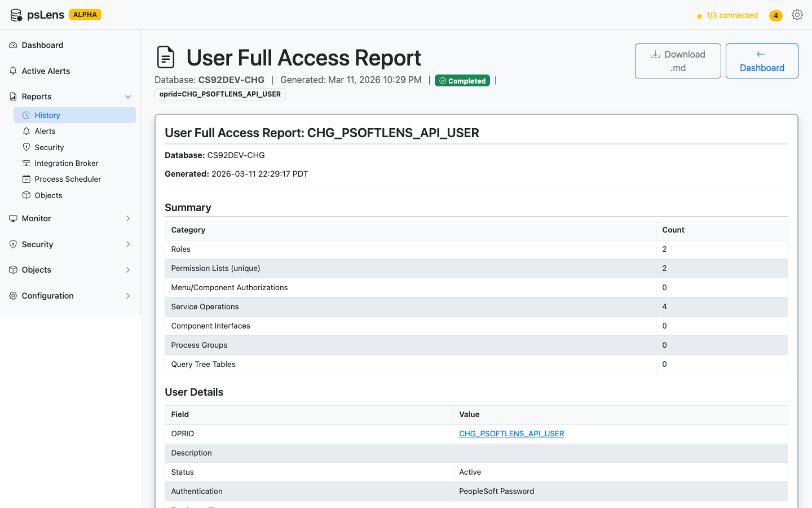The image size is (812, 508).
Task: Click the Configuration gear icon in sidebar
Action: coord(13,296)
